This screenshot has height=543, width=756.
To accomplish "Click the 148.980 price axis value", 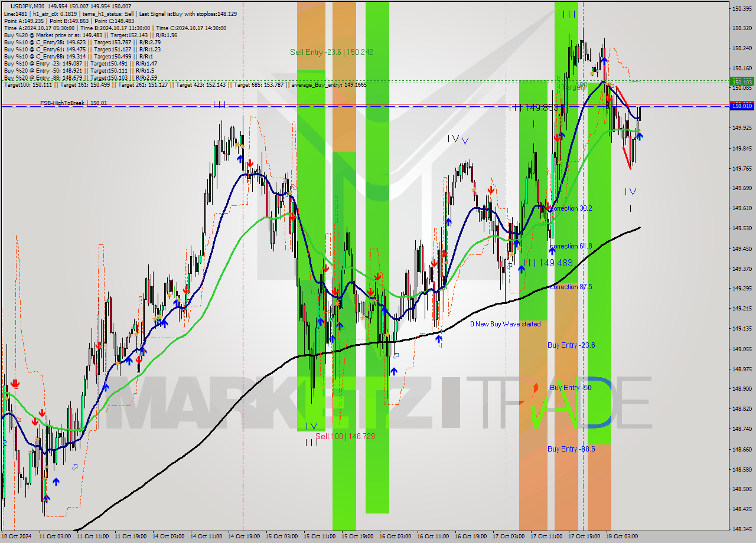I will pos(742,369).
